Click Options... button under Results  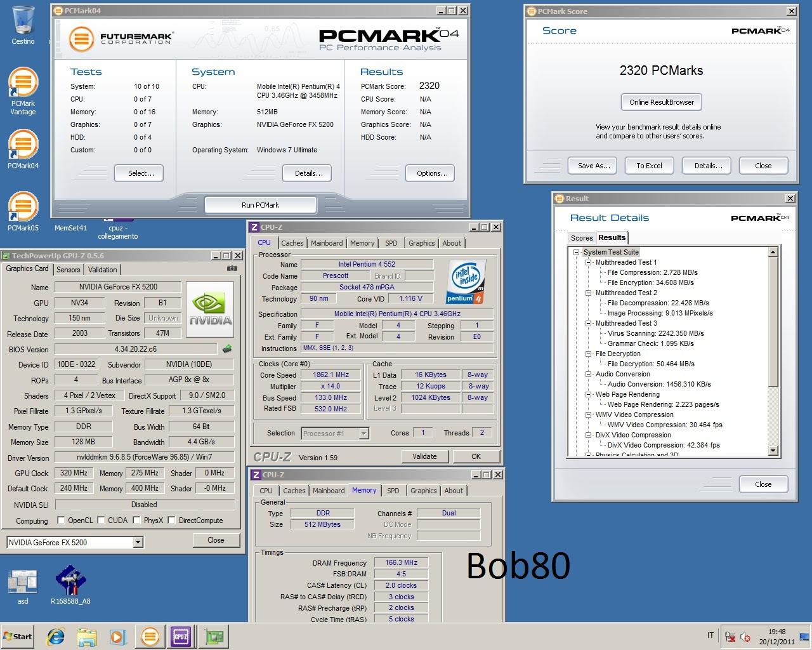[430, 173]
